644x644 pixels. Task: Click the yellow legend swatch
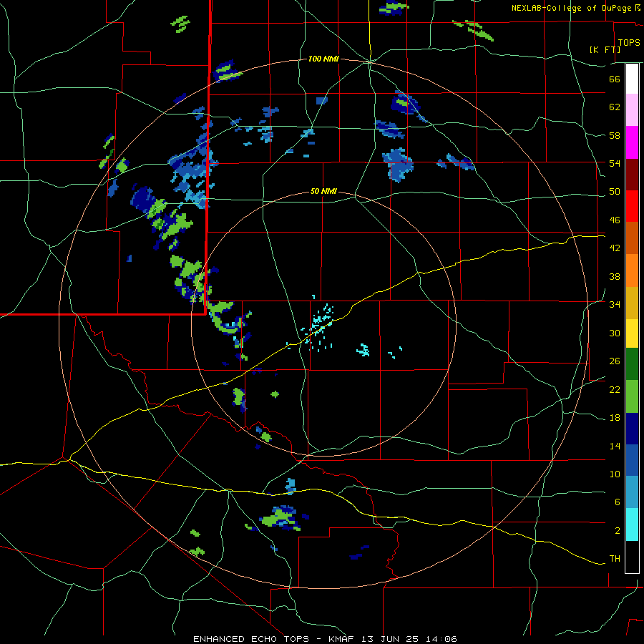[x=632, y=333]
